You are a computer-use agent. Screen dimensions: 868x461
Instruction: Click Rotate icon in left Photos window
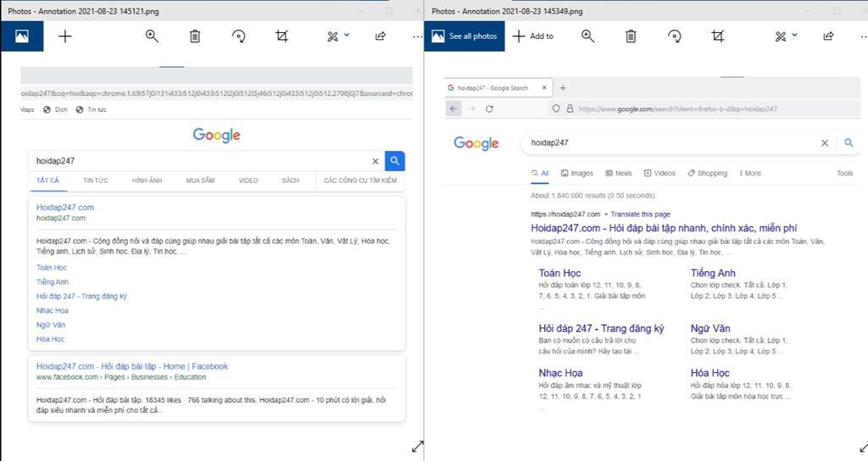(x=238, y=36)
